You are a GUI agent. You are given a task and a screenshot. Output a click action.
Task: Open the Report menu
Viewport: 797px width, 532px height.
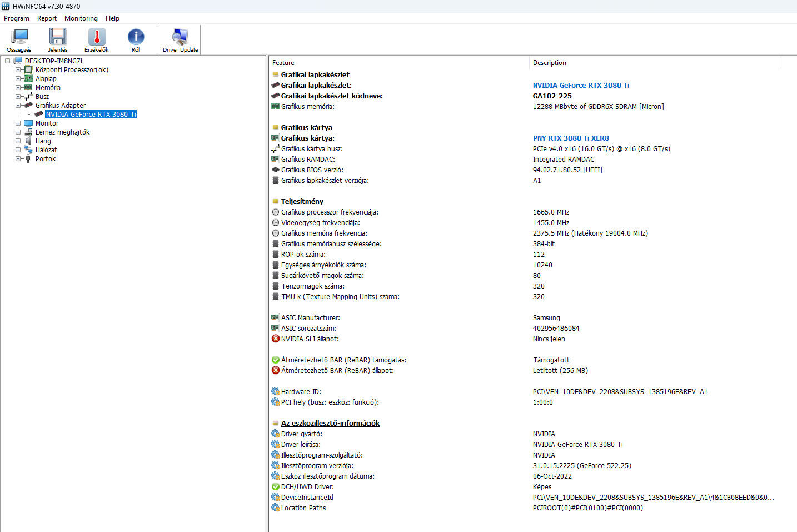click(47, 18)
